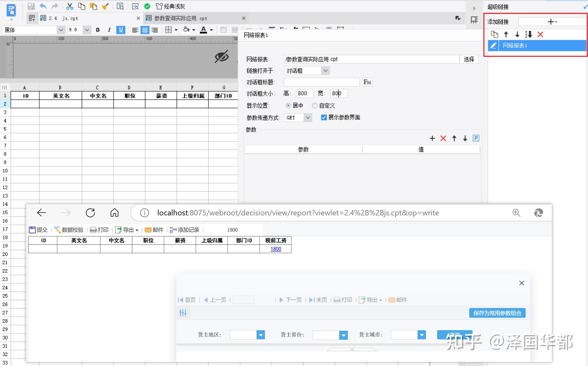This screenshot has width=588, height=366.
Task: Click the undo icon
Action: (43, 6)
